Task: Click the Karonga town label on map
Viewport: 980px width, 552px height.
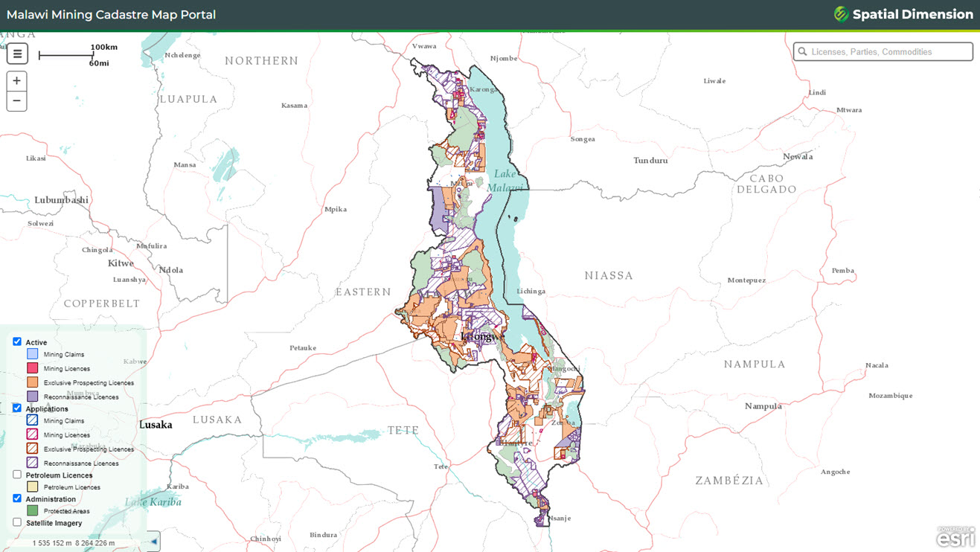Action: point(483,90)
